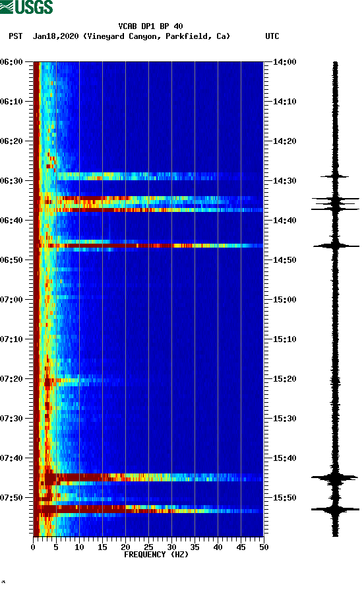Click the 06:40 PST time label
The width and height of the screenshot is (364, 589).
pos(11,221)
